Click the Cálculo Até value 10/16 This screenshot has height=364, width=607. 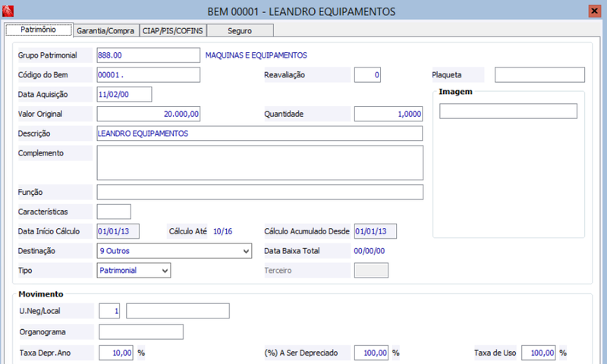click(x=222, y=231)
